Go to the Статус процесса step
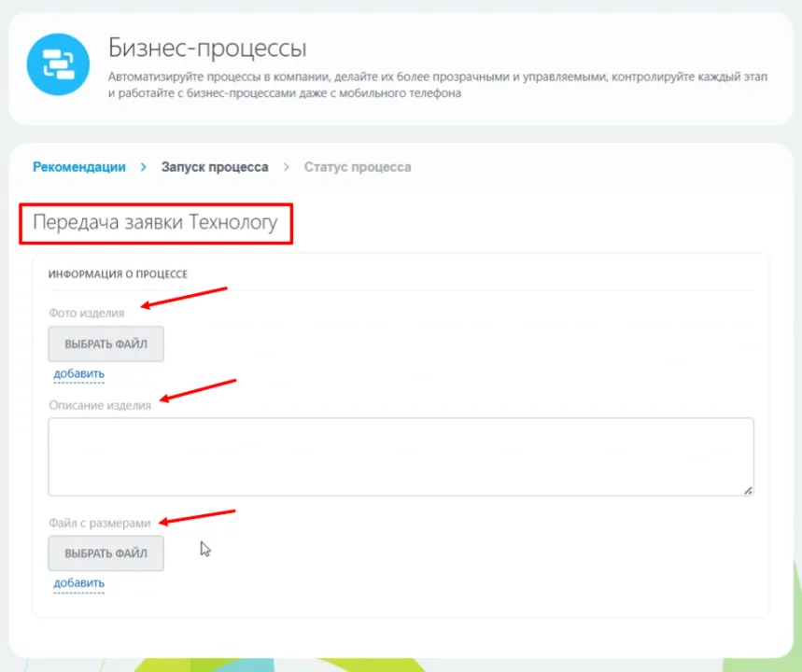 [x=358, y=167]
